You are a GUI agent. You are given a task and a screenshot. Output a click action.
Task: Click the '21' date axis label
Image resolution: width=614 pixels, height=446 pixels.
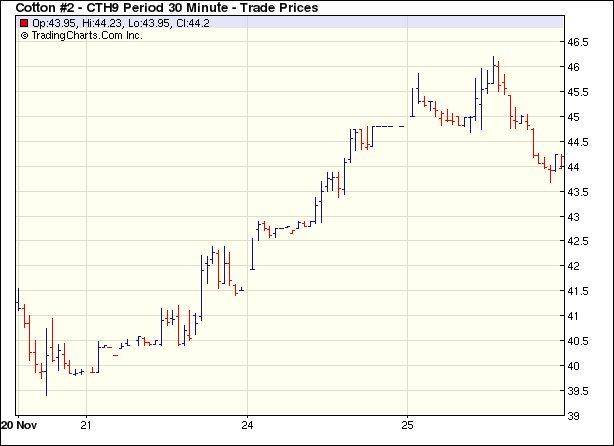click(87, 422)
